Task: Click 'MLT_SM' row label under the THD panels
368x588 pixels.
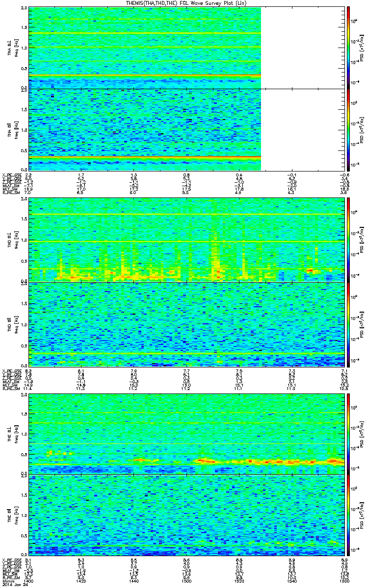Action: tap(9, 386)
